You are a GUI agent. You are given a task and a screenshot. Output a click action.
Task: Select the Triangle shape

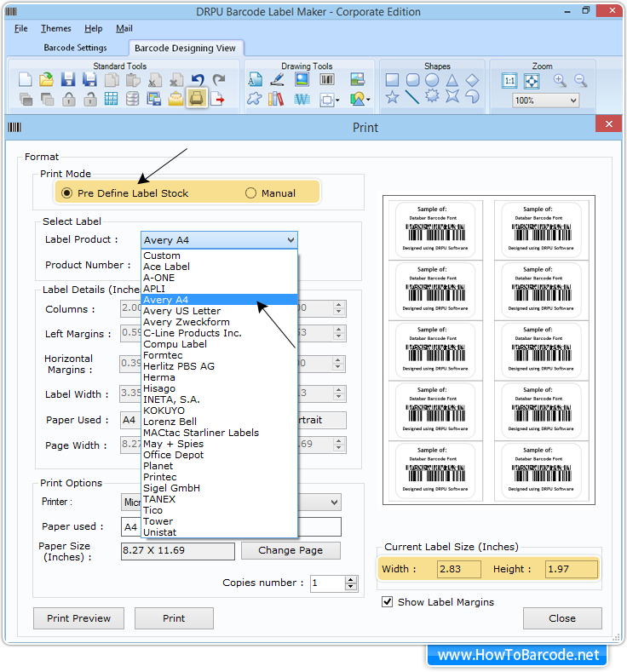pyautogui.click(x=452, y=80)
